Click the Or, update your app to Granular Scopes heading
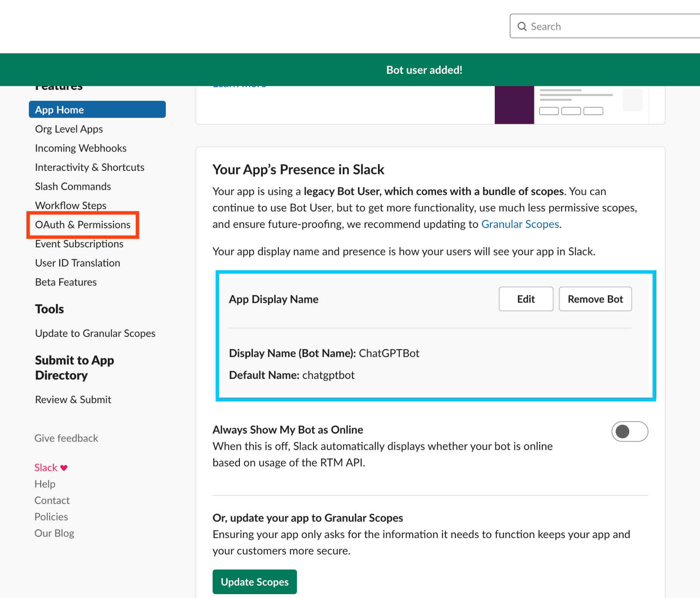Viewport: 700px width, 598px height. (x=308, y=518)
